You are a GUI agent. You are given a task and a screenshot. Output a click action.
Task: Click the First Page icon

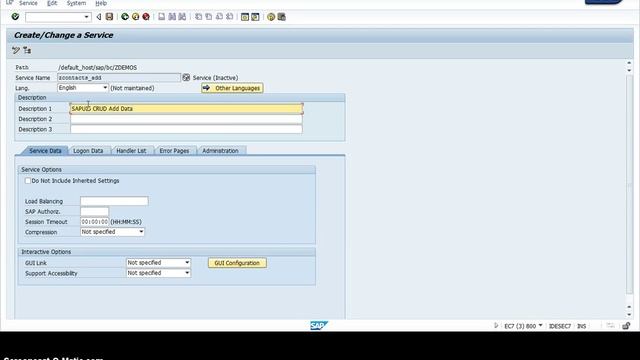tap(198, 17)
